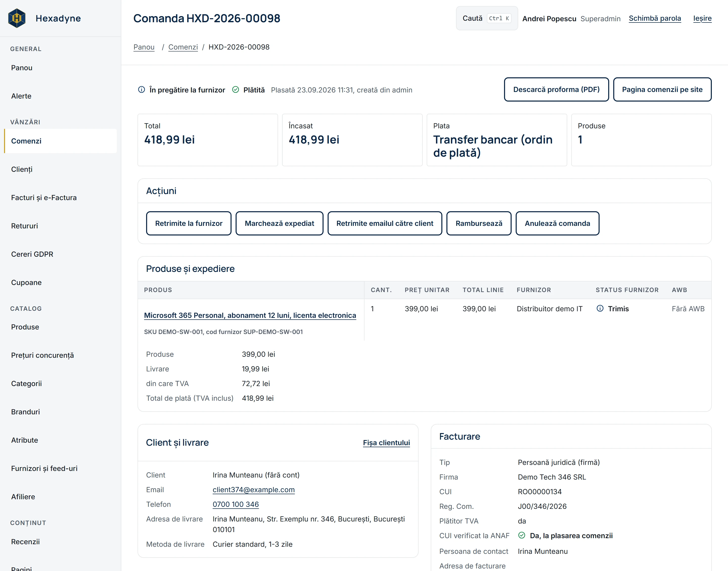Open Categorii in the sidebar
The image size is (728, 571).
(60, 384)
